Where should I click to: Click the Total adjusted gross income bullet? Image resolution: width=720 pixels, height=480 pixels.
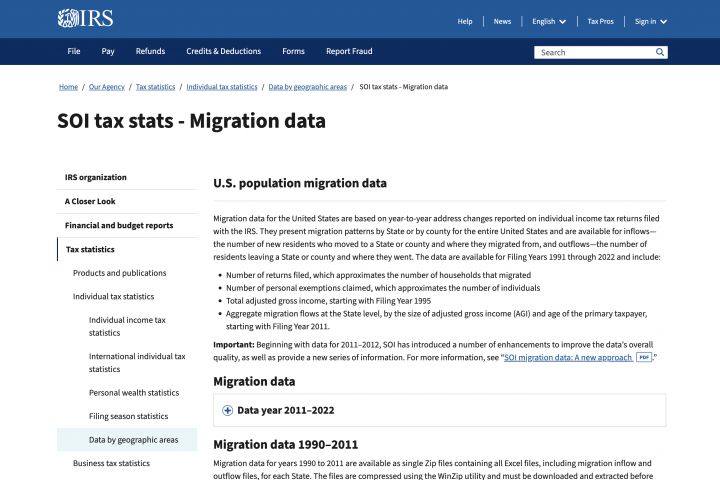pos(328,301)
